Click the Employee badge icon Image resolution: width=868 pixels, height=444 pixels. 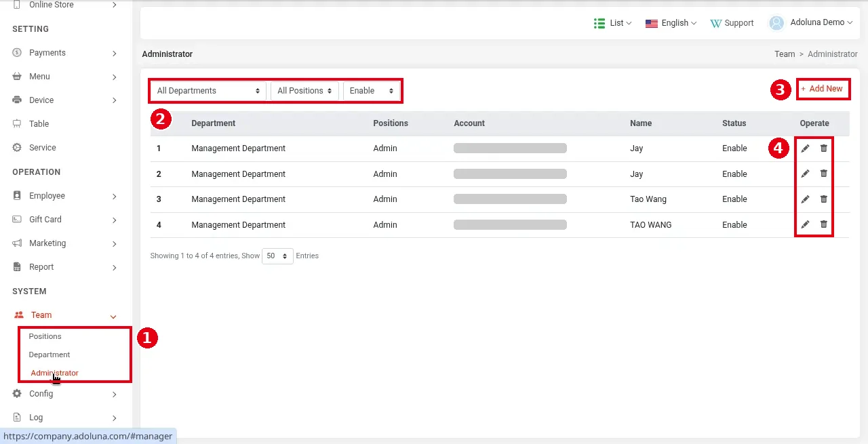tap(17, 196)
